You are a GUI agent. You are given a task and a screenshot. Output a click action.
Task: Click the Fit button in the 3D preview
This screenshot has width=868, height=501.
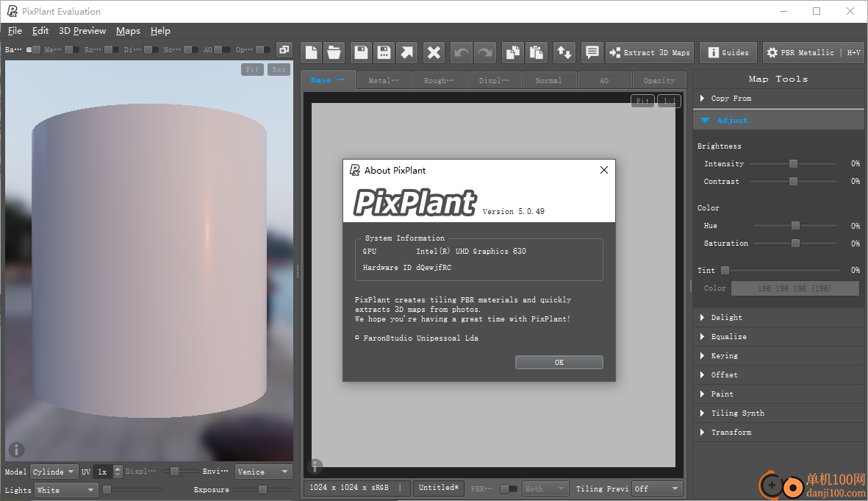(252, 69)
